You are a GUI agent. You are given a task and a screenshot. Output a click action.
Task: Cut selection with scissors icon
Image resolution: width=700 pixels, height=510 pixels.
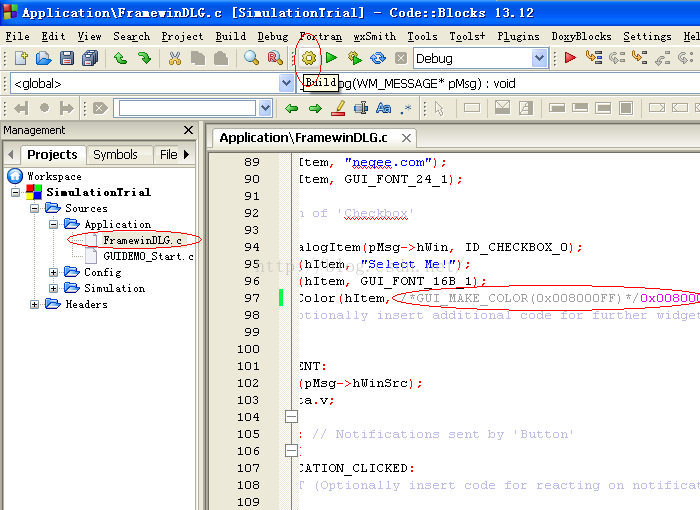pyautogui.click(x=175, y=58)
